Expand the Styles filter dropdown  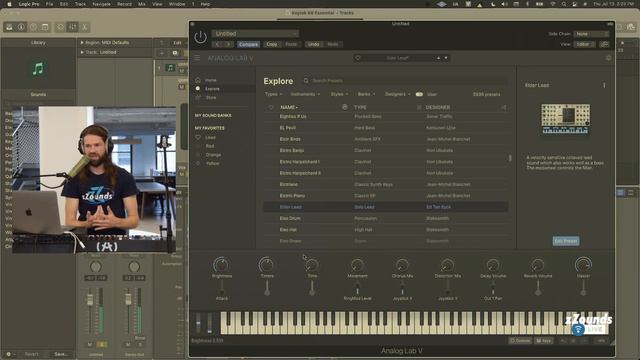pos(339,94)
